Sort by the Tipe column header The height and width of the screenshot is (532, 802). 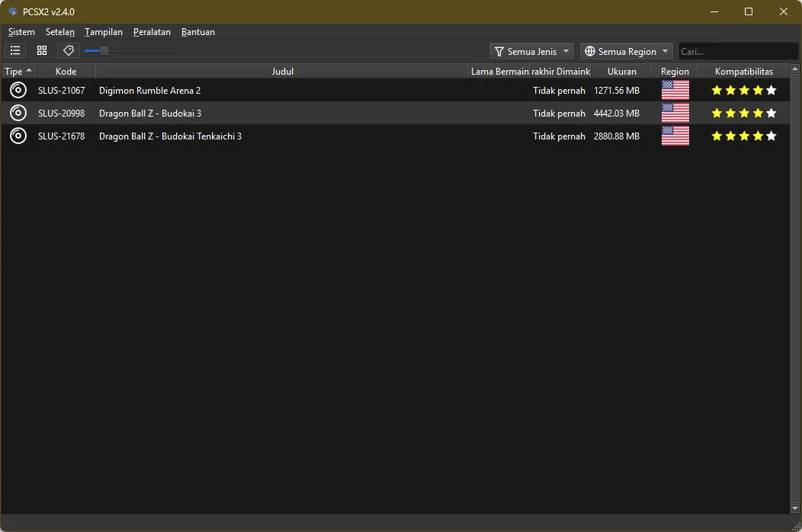(x=18, y=72)
